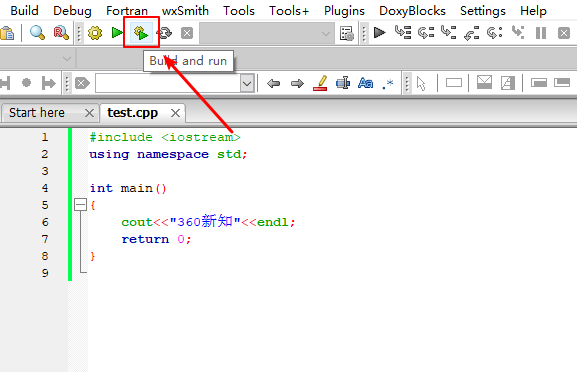Click the Step into instruction icon

518,32
